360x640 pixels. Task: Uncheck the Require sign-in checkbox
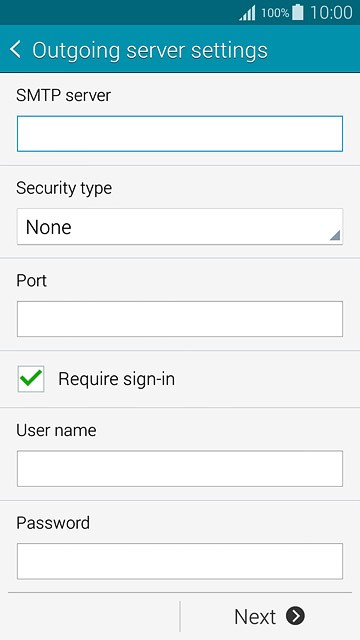point(31,379)
